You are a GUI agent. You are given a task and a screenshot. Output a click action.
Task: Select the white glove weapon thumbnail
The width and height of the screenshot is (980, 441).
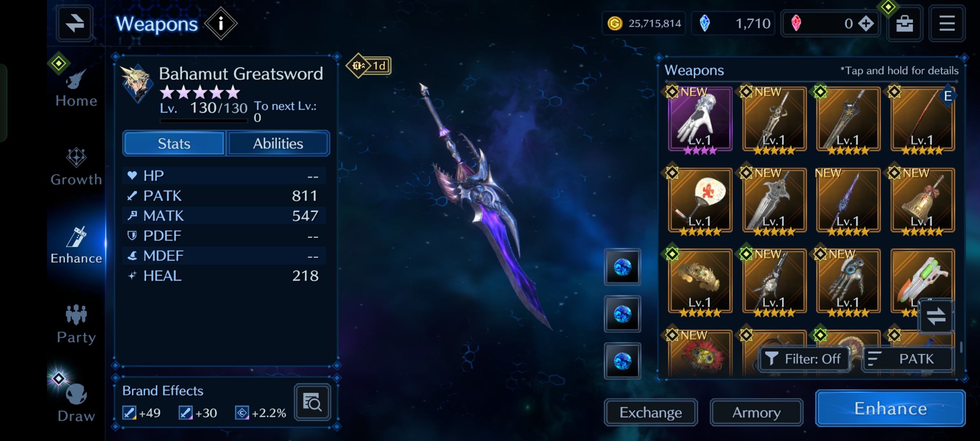click(x=700, y=119)
